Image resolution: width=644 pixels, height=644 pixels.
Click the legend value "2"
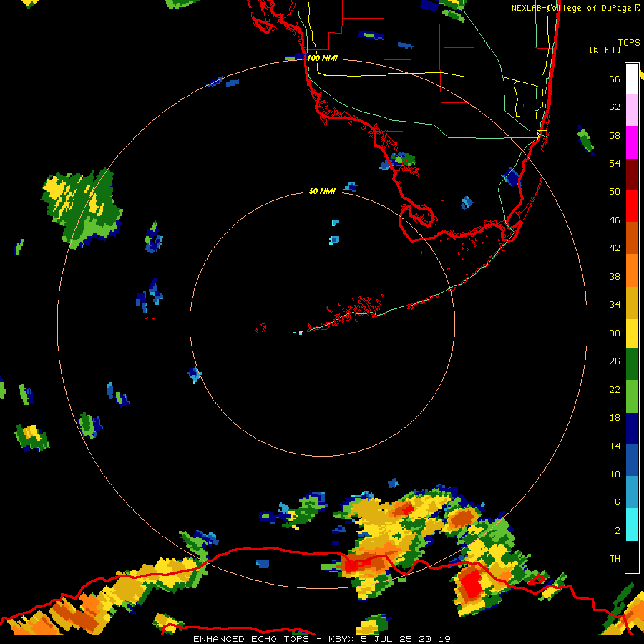(618, 530)
